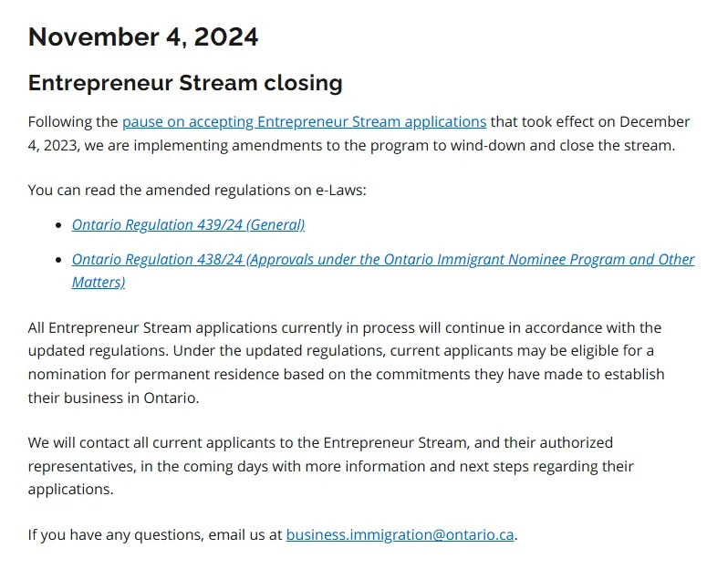728x569 pixels.
Task: Click the paragraph starting 'All Entrepreneur Stream applications'
Action: pyautogui.click(x=345, y=351)
